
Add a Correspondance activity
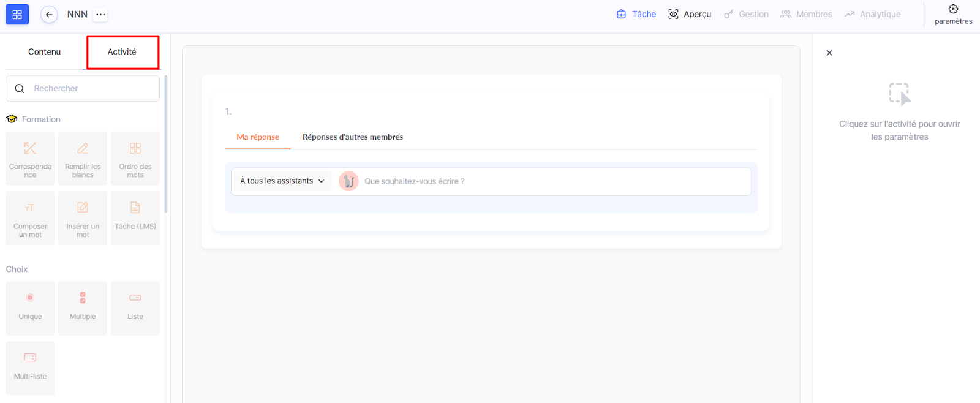(30, 159)
